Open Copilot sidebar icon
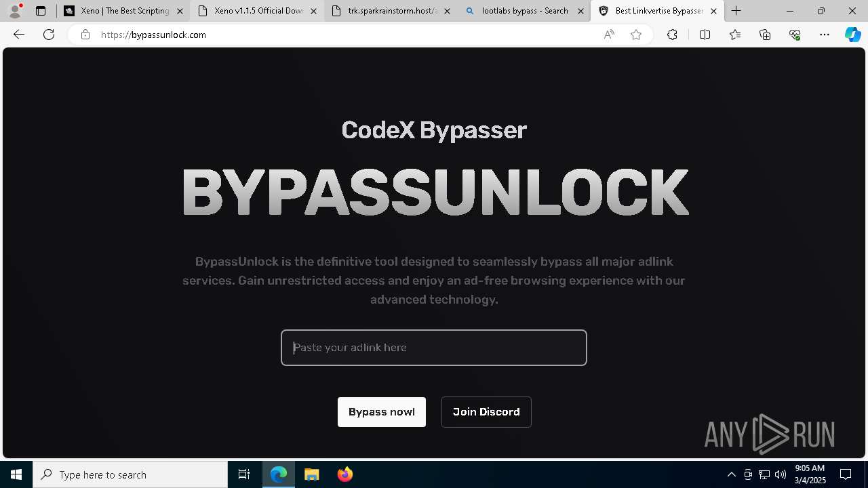Screen dimensions: 868x488 point(853,35)
